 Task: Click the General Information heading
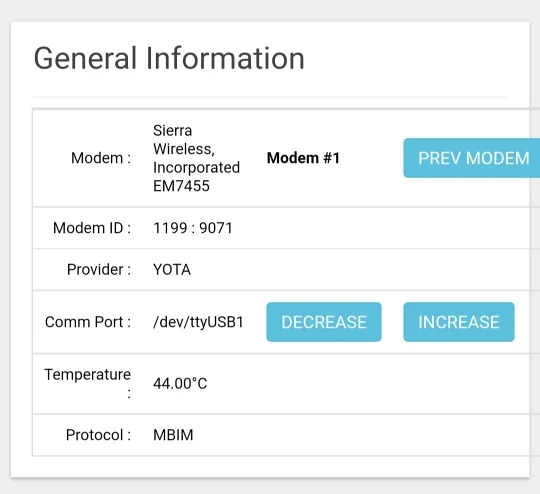[x=169, y=59]
